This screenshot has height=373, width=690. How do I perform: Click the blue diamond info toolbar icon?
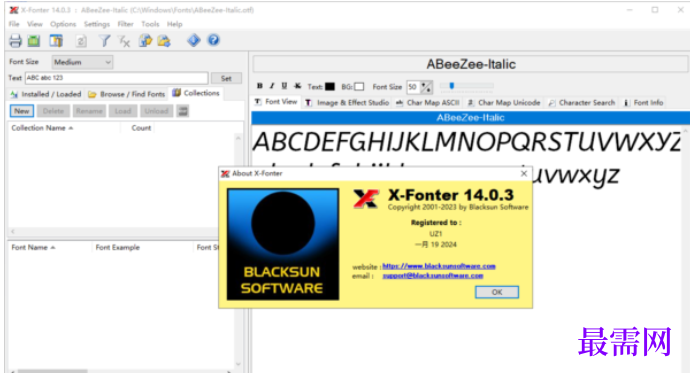[x=194, y=40]
